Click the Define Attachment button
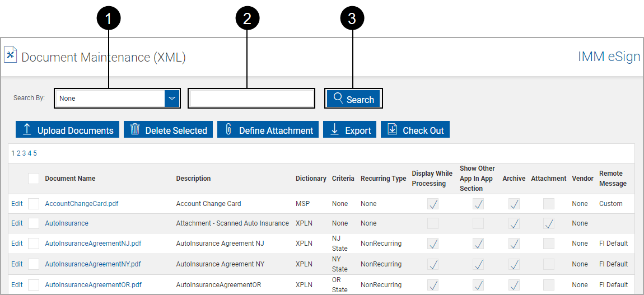 [x=268, y=130]
